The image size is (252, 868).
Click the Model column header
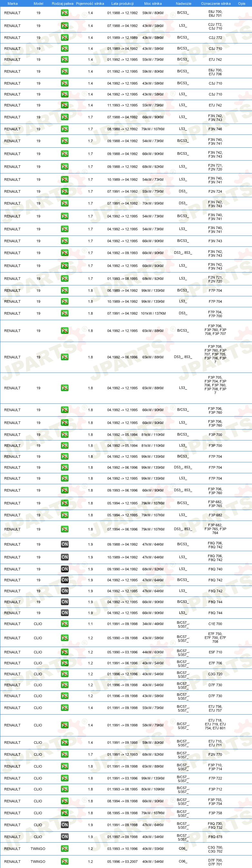tap(38, 3)
